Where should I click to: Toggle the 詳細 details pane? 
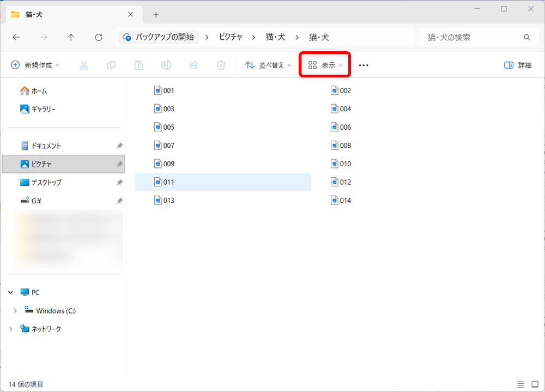(x=517, y=65)
